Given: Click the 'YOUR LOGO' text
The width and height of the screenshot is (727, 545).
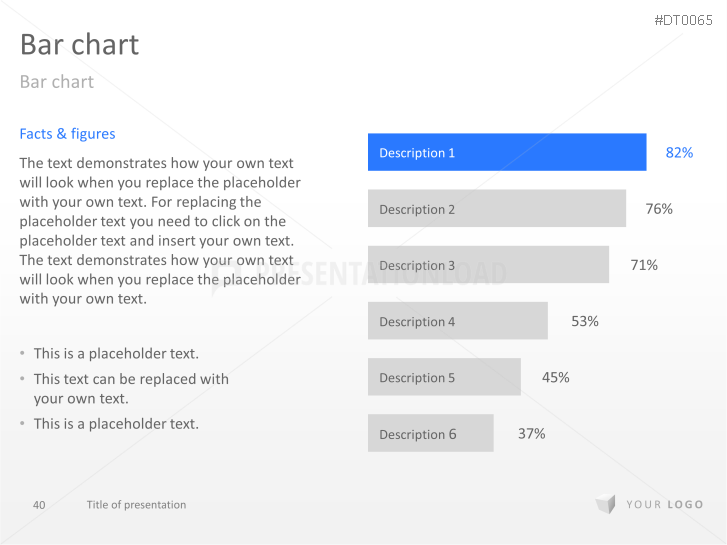Looking at the screenshot, I should coord(664,505).
